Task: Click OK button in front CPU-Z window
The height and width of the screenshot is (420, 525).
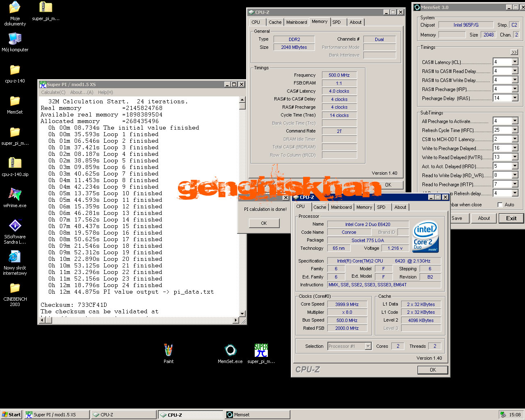Action: (x=433, y=370)
